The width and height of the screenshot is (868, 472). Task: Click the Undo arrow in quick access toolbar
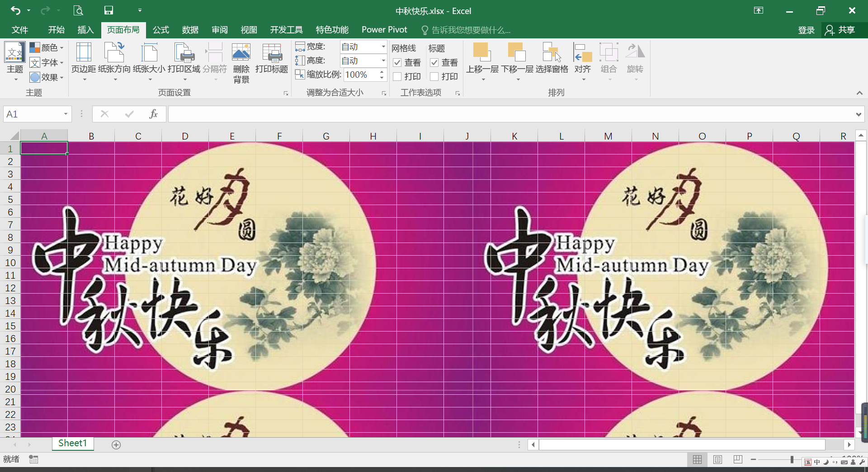[15, 10]
